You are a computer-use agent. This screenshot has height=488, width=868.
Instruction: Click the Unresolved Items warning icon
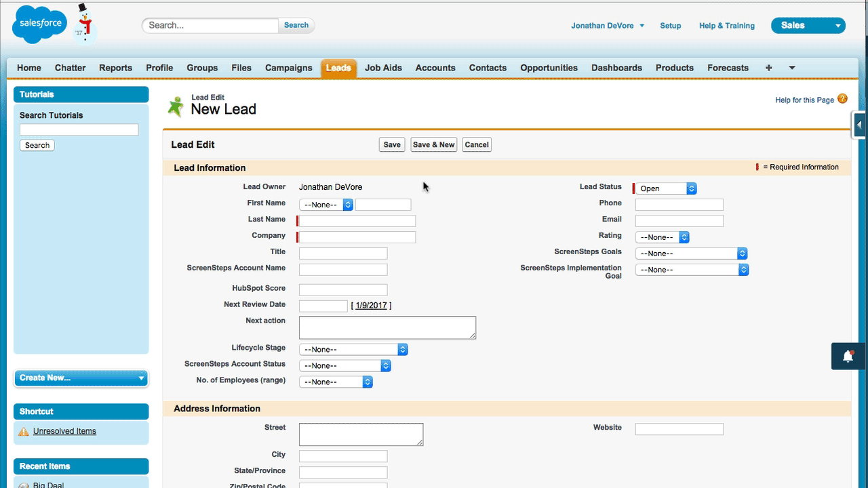tap(24, 431)
